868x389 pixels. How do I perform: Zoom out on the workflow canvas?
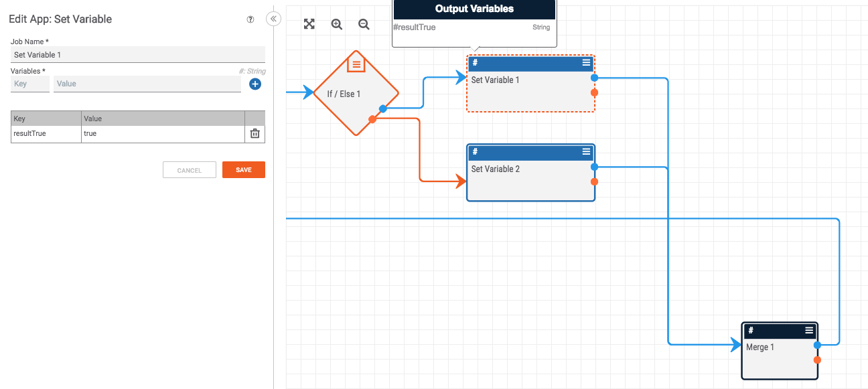tap(364, 24)
